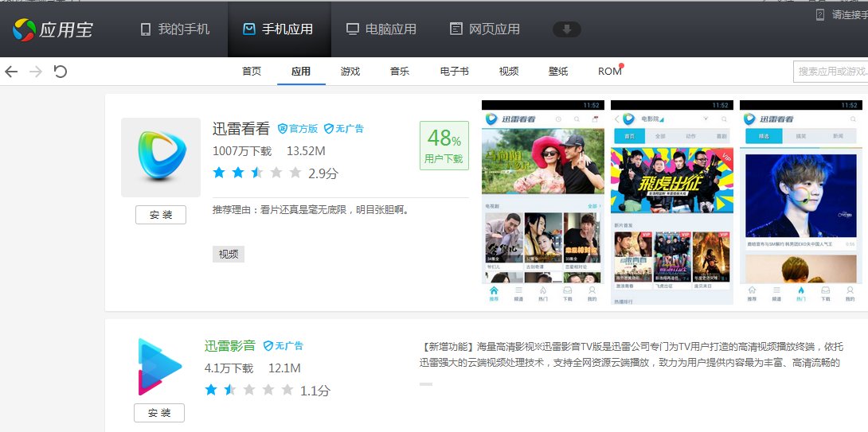The width and height of the screenshot is (868, 432).
Task: Open the 迅雷影音 app title link
Action: point(229,346)
